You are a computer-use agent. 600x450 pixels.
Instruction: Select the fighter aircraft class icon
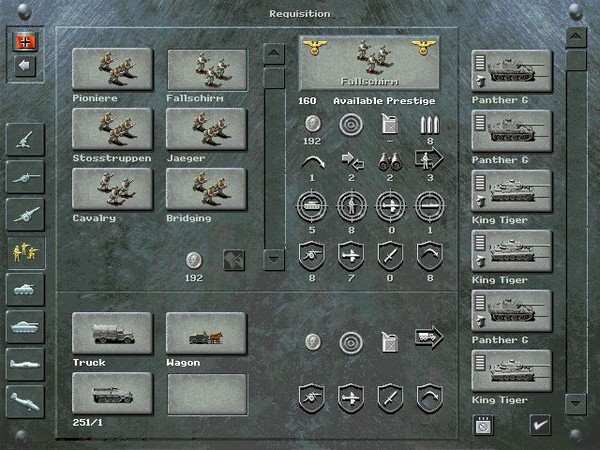[x=22, y=365]
